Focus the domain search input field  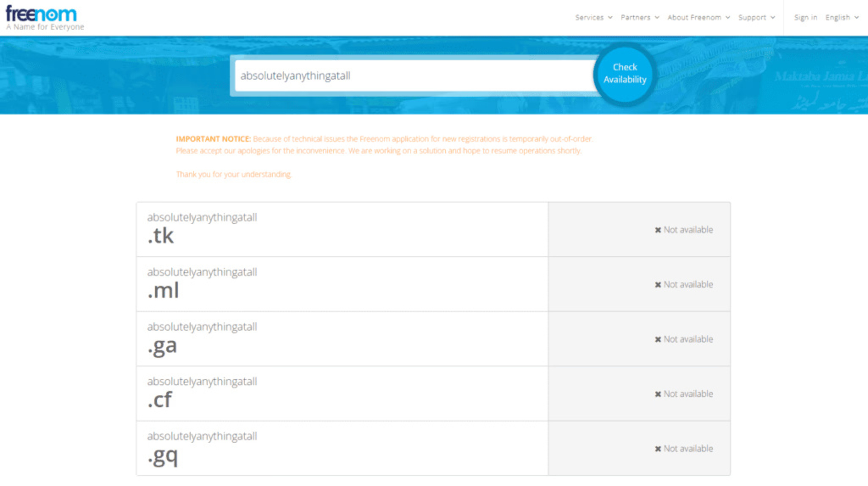(415, 76)
